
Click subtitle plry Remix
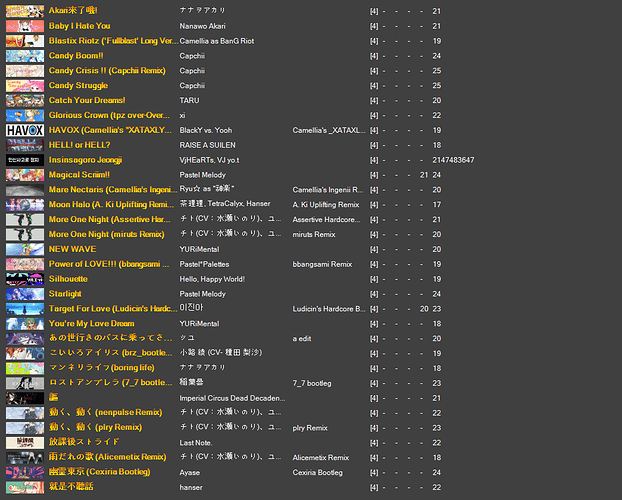pyautogui.click(x=310, y=428)
